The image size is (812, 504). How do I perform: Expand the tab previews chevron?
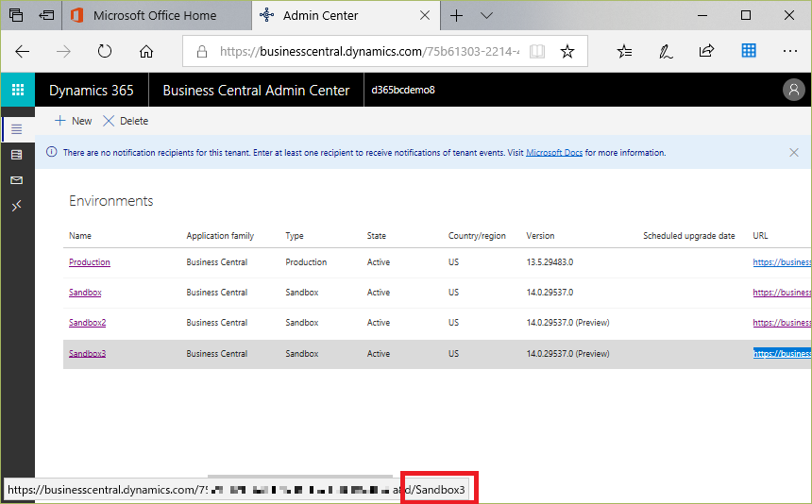[486, 15]
